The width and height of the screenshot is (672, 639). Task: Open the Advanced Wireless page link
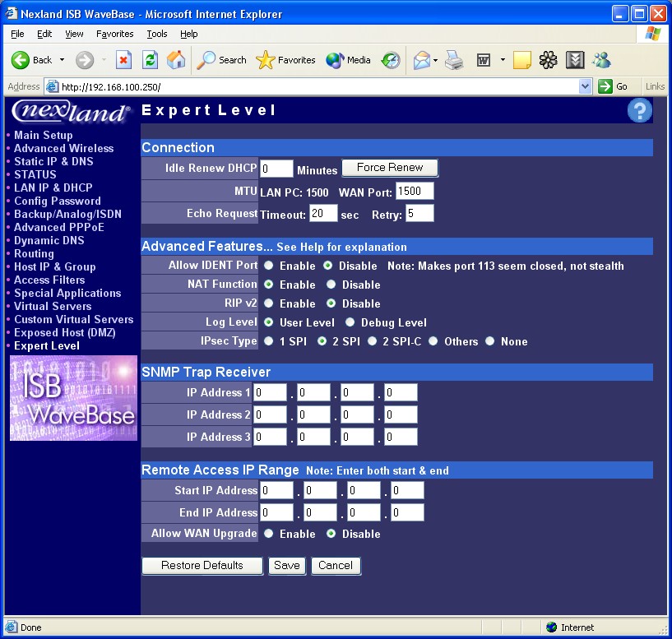(x=64, y=148)
